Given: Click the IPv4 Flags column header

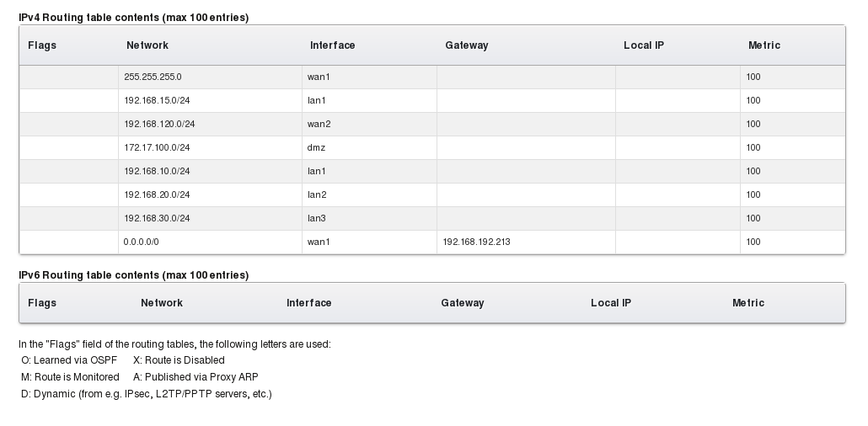Looking at the screenshot, I should point(42,45).
